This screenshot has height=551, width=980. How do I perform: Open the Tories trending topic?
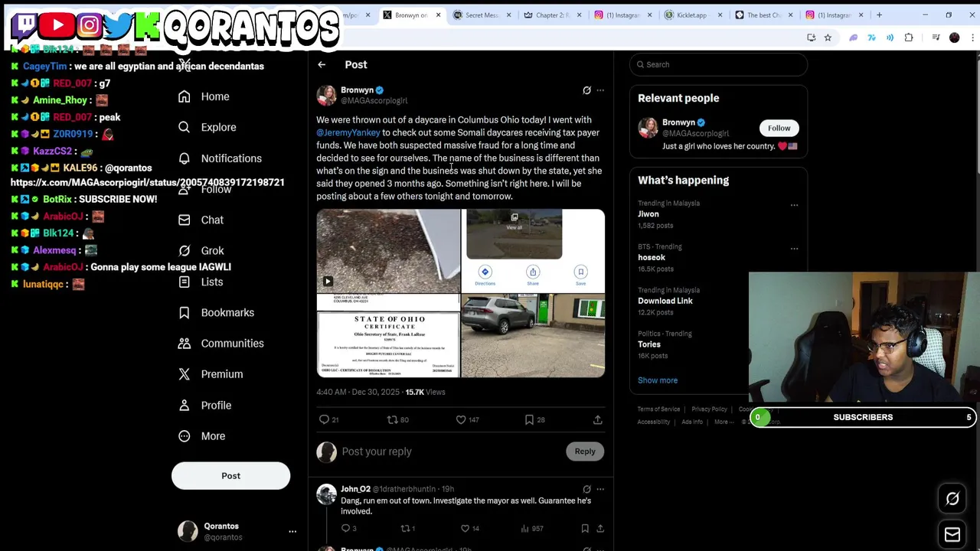(x=649, y=344)
